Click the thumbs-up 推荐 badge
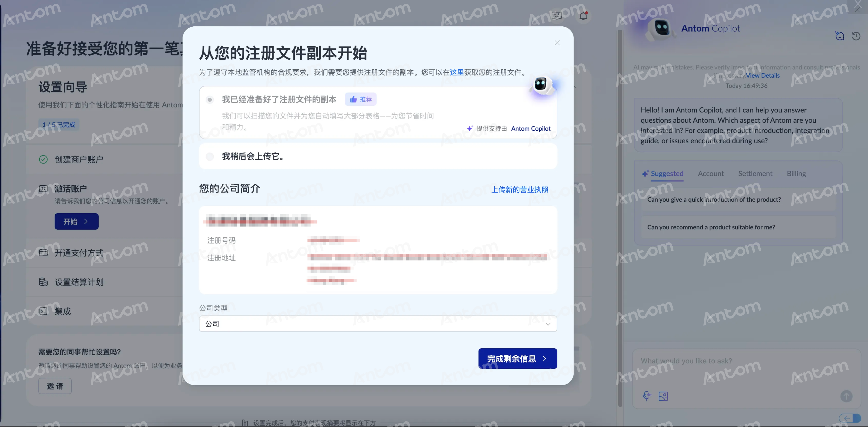868x427 pixels. click(360, 99)
